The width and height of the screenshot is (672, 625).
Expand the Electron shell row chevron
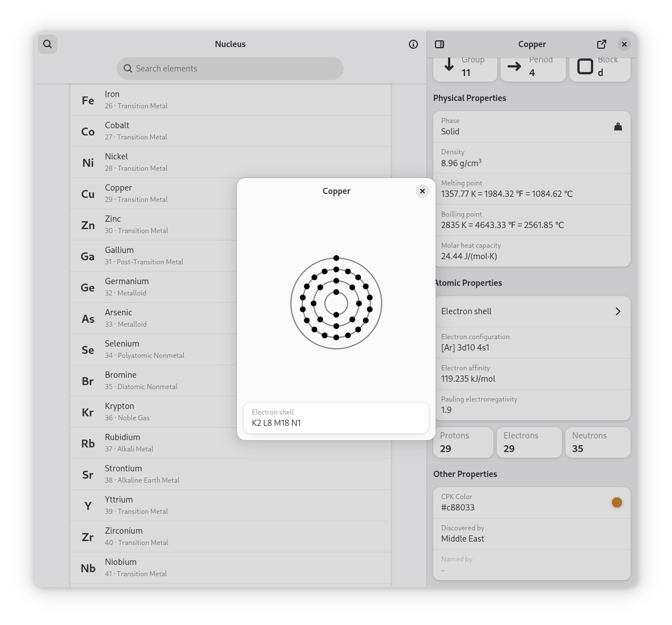tap(618, 311)
